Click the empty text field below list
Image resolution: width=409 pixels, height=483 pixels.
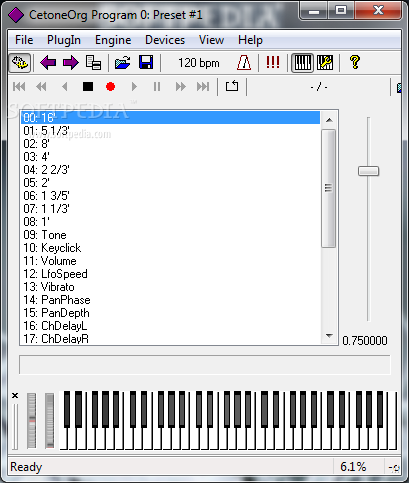click(x=205, y=365)
